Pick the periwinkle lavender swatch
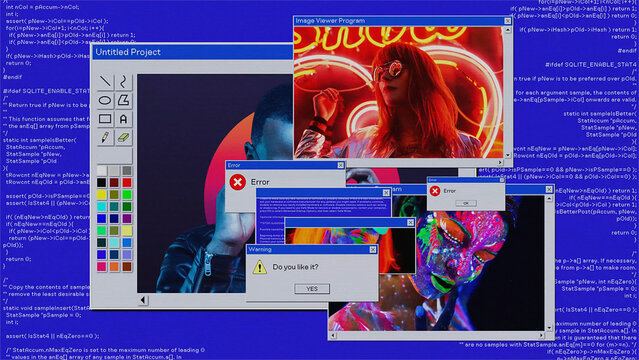This screenshot has width=639, height=360. click(127, 254)
